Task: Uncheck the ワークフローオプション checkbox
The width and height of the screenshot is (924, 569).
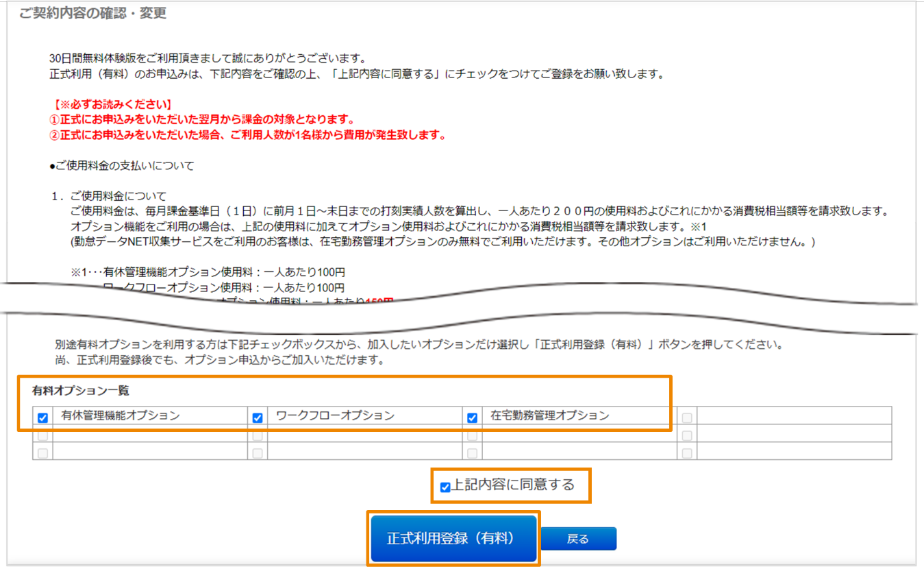Action: pyautogui.click(x=257, y=417)
